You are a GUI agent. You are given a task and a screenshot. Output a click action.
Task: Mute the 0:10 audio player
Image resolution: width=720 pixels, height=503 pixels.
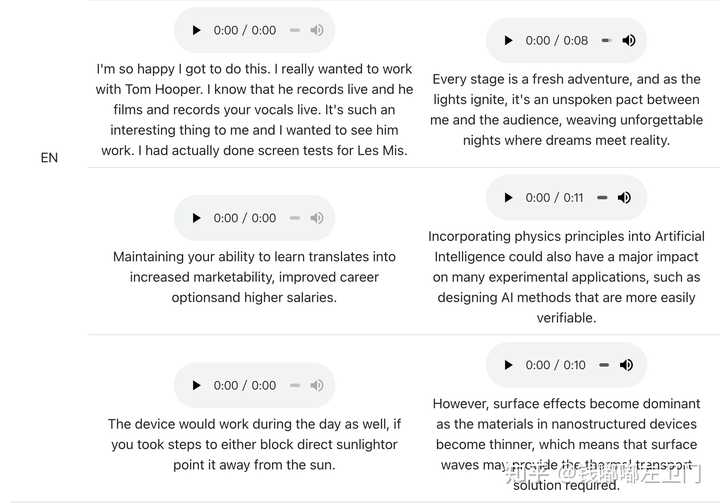[626, 365]
